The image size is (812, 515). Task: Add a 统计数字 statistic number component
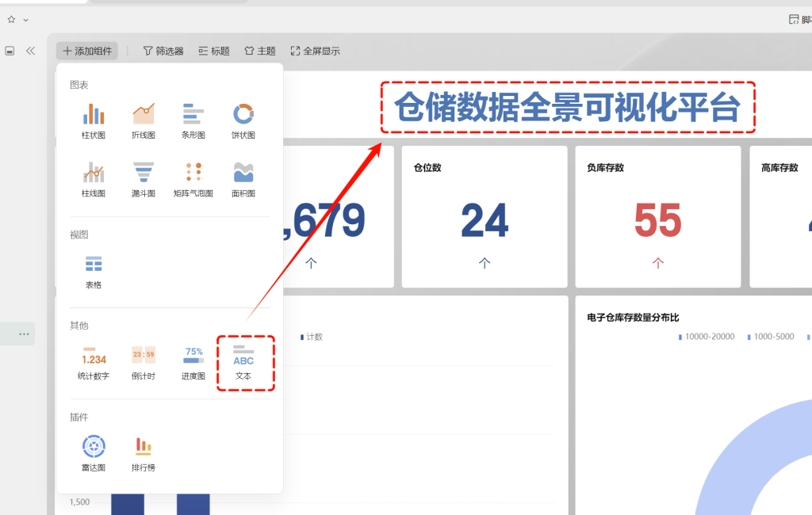coord(94,363)
